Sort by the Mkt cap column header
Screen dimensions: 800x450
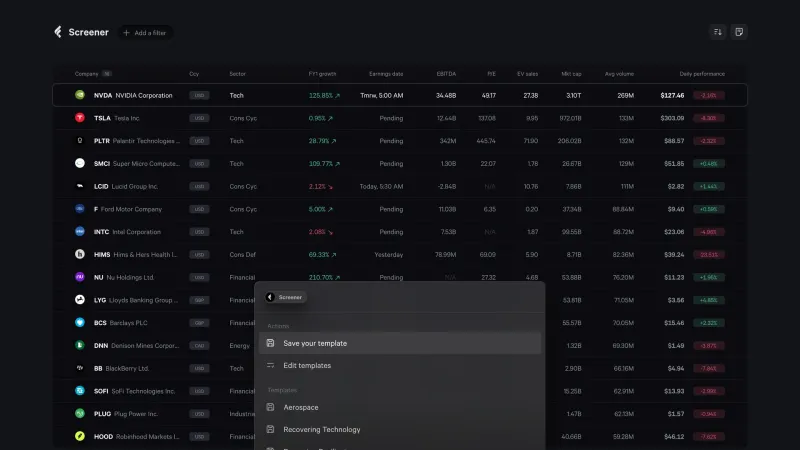click(571, 74)
